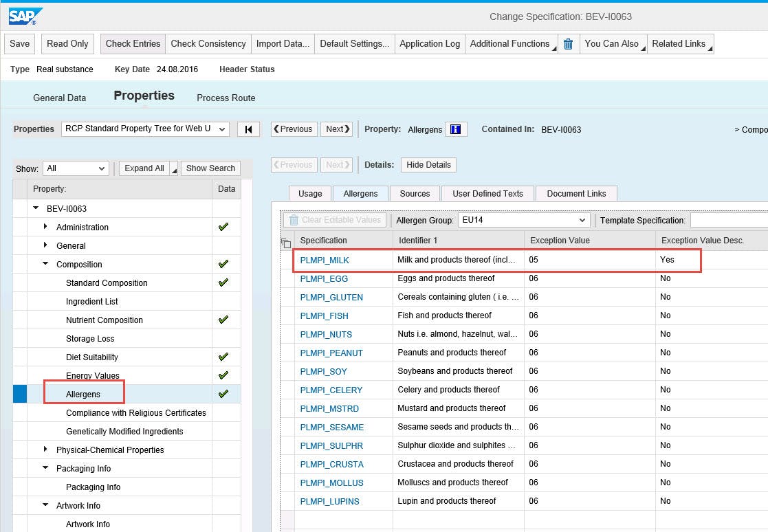Click the green check beside Composition
768x532 pixels.
pyautogui.click(x=223, y=264)
